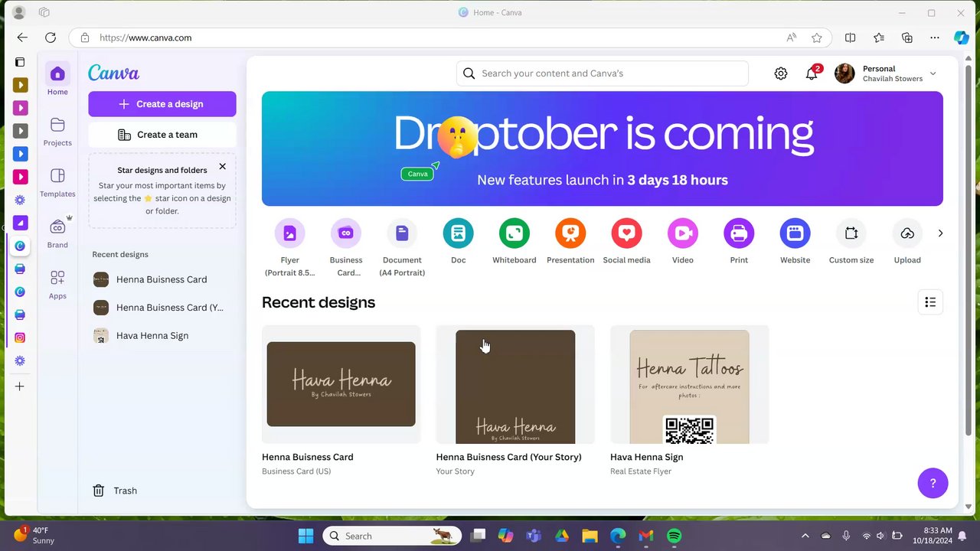Screen dimensions: 980x551
Task: Open the weather widget showing 40°F
Action: pos(34,535)
